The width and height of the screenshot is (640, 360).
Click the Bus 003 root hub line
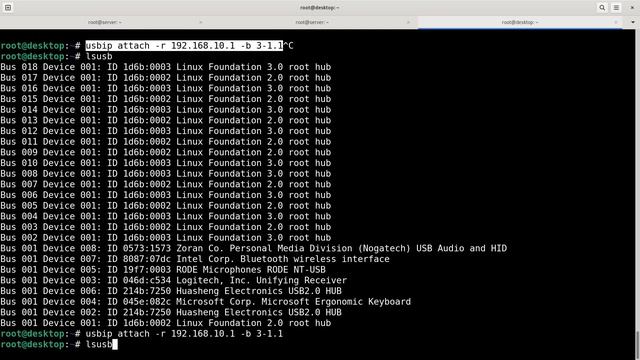click(x=166, y=227)
